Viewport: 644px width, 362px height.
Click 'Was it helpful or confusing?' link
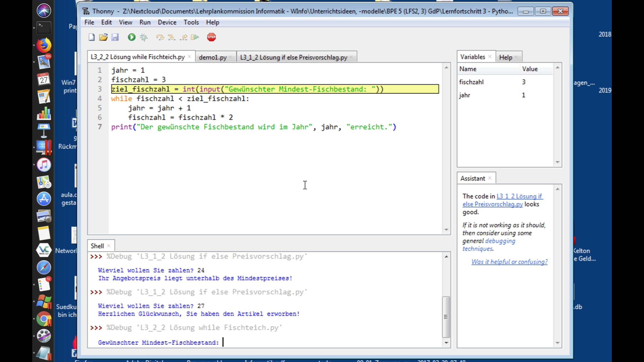coord(509,262)
